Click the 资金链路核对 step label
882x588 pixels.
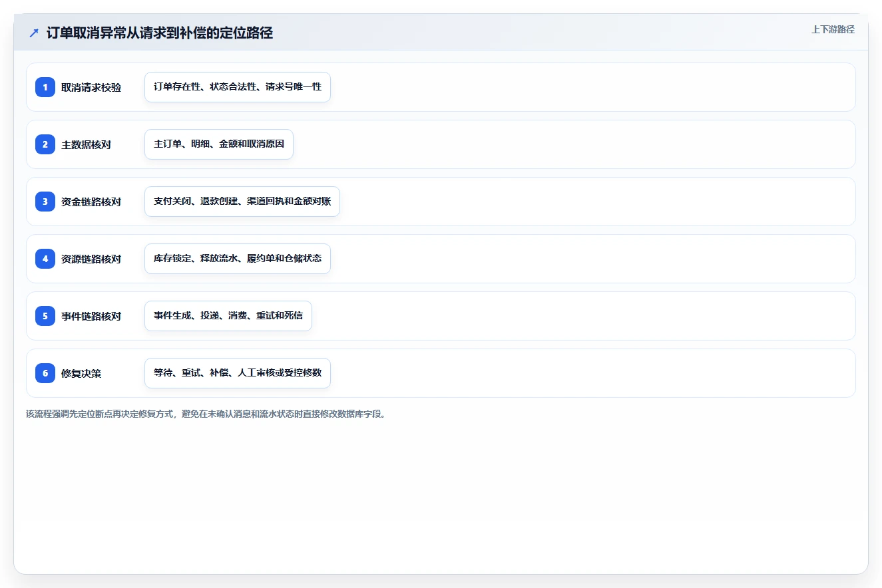pos(91,202)
